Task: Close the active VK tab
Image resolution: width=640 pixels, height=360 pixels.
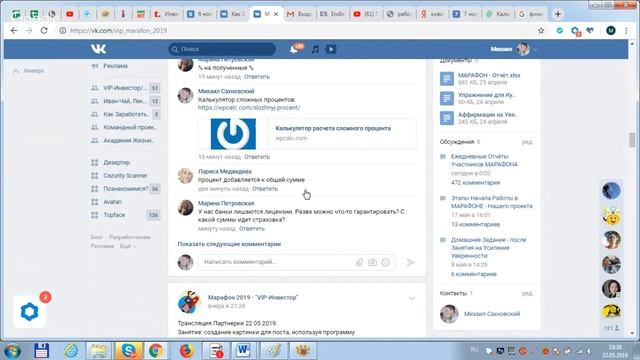Action: 276,14
